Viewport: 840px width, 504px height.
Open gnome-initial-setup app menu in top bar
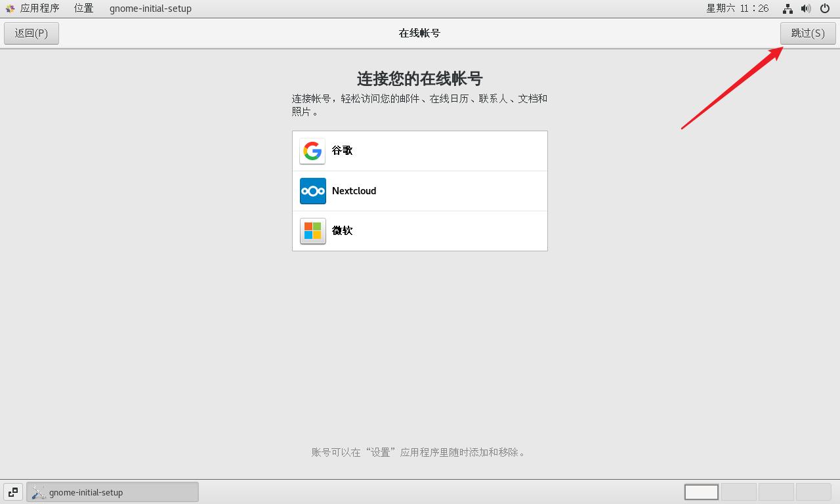click(150, 9)
